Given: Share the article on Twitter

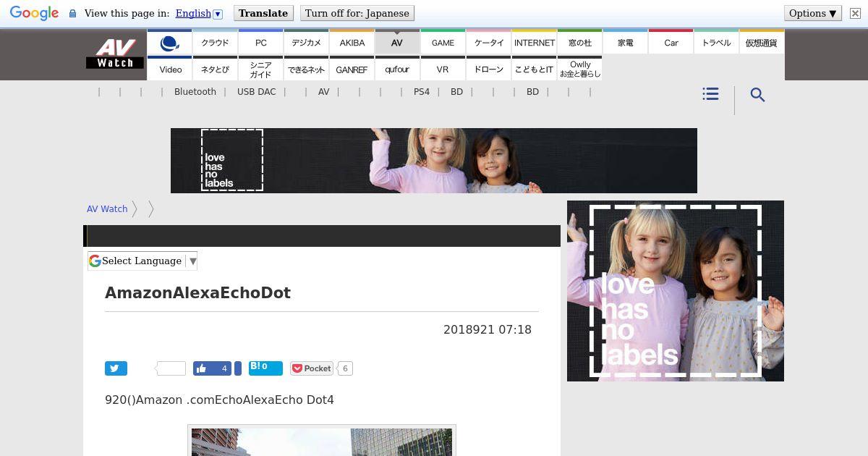Looking at the screenshot, I should tap(116, 368).
